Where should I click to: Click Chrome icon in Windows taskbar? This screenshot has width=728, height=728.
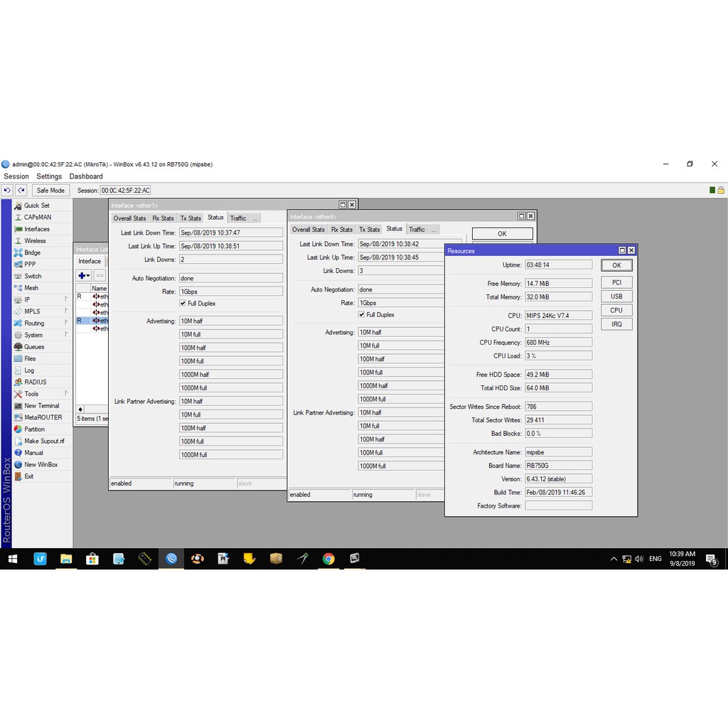click(x=328, y=559)
